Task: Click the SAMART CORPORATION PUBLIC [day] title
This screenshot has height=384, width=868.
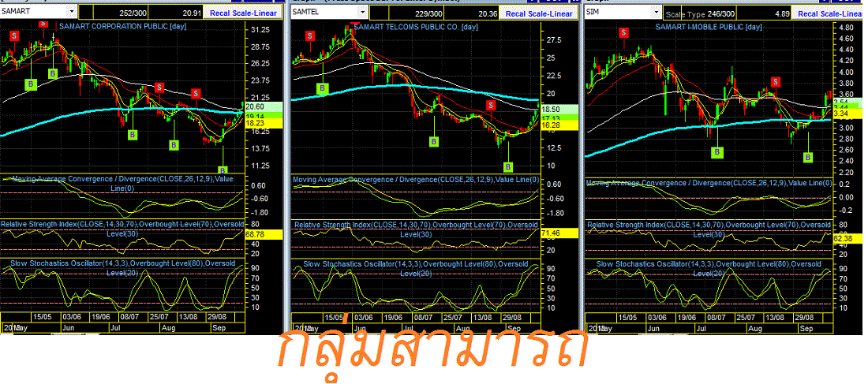Action: (x=122, y=26)
